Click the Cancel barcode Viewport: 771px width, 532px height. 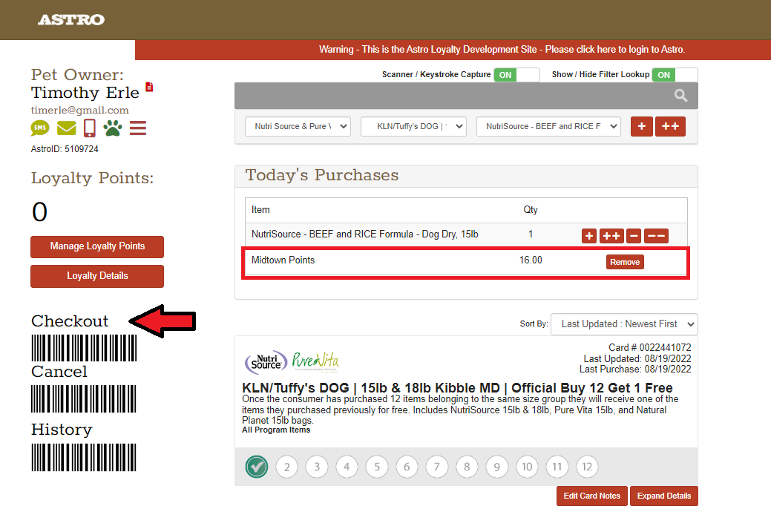(84, 398)
